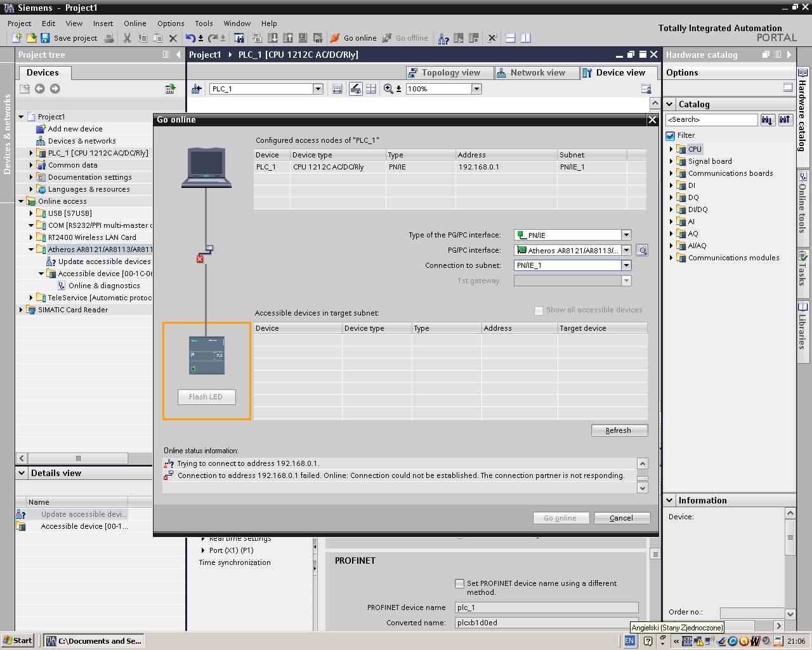
Task: Open the Project menu
Action: click(19, 23)
